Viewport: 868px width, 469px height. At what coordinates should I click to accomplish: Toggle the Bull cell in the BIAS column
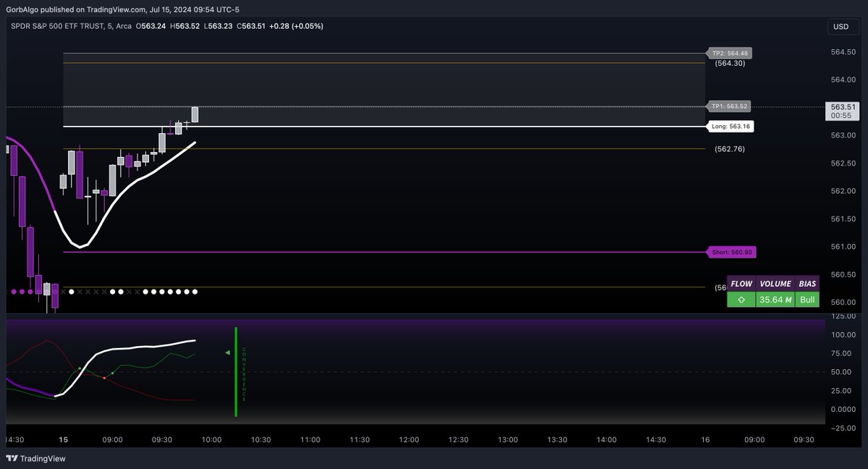point(807,298)
